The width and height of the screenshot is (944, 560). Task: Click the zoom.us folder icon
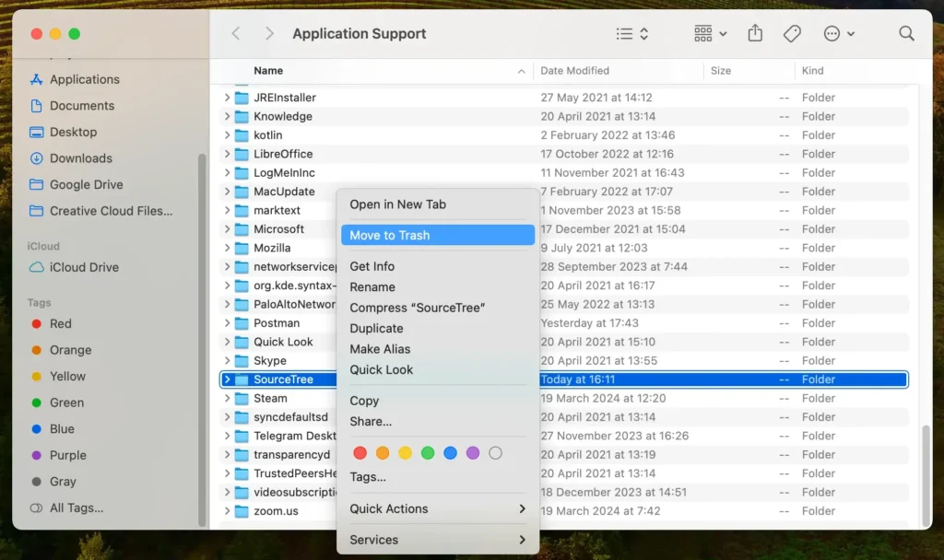click(x=242, y=511)
